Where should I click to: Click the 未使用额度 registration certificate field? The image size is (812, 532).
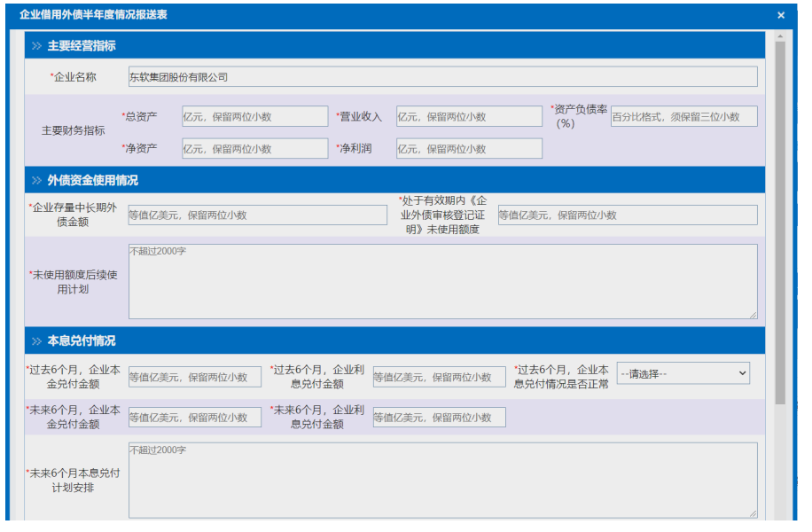[x=627, y=215]
